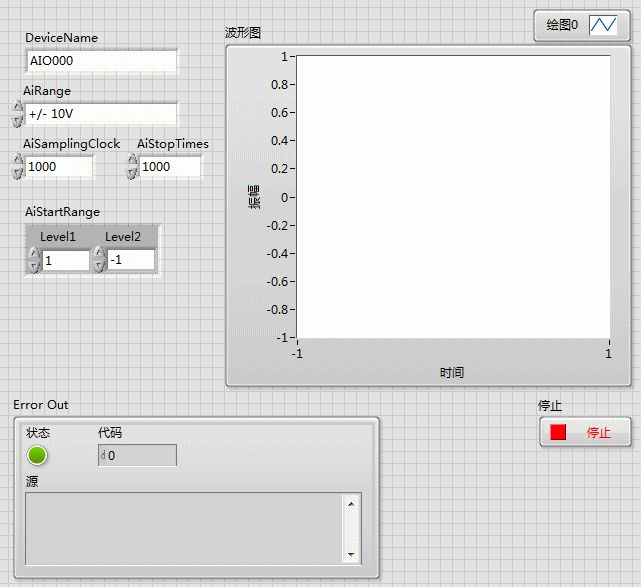The image size is (641, 587).
Task: Click the 绘图0 plot line style icon
Action: [x=603, y=25]
